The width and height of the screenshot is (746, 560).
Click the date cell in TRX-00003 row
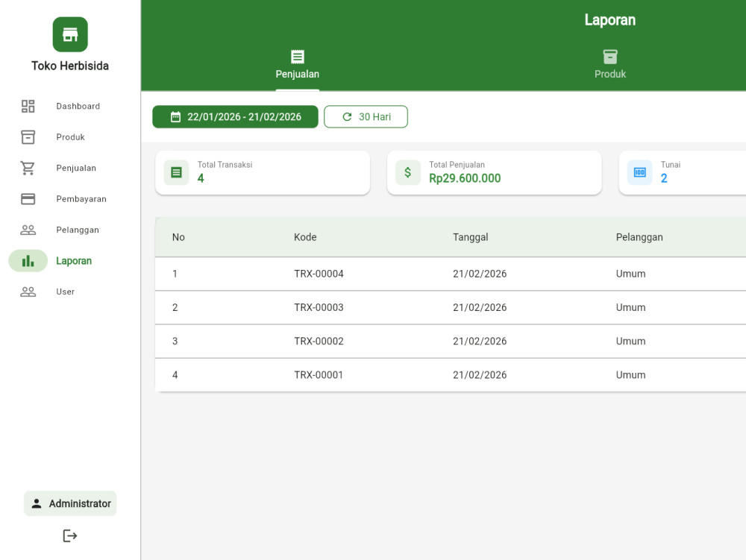click(480, 307)
